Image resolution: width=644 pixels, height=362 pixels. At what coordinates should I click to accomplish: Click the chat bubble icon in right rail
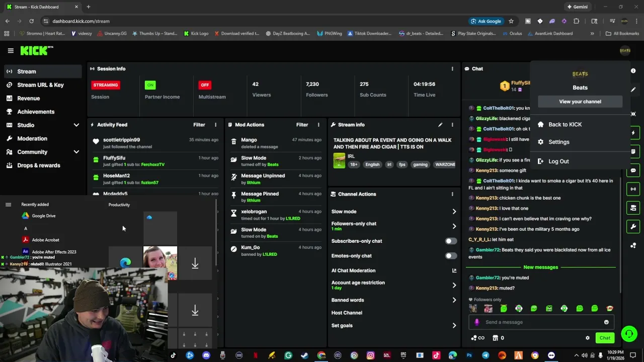click(x=633, y=170)
